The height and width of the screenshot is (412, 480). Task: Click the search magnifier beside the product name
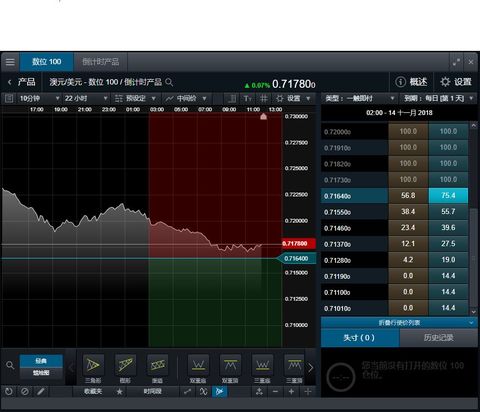point(169,82)
